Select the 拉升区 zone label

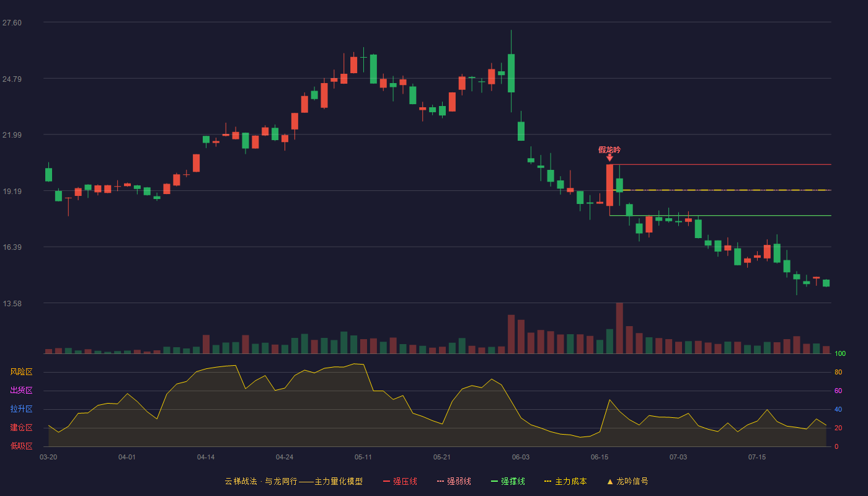click(21, 409)
